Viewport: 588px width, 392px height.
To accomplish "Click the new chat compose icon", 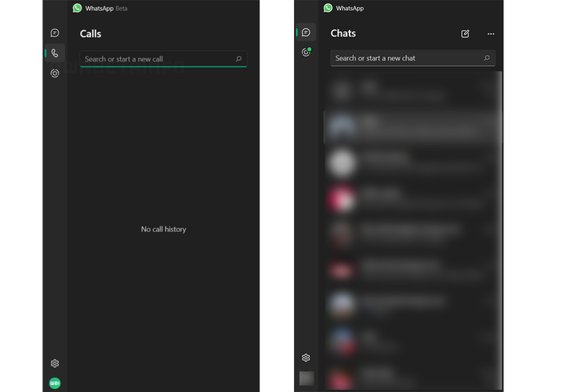I will [x=465, y=34].
